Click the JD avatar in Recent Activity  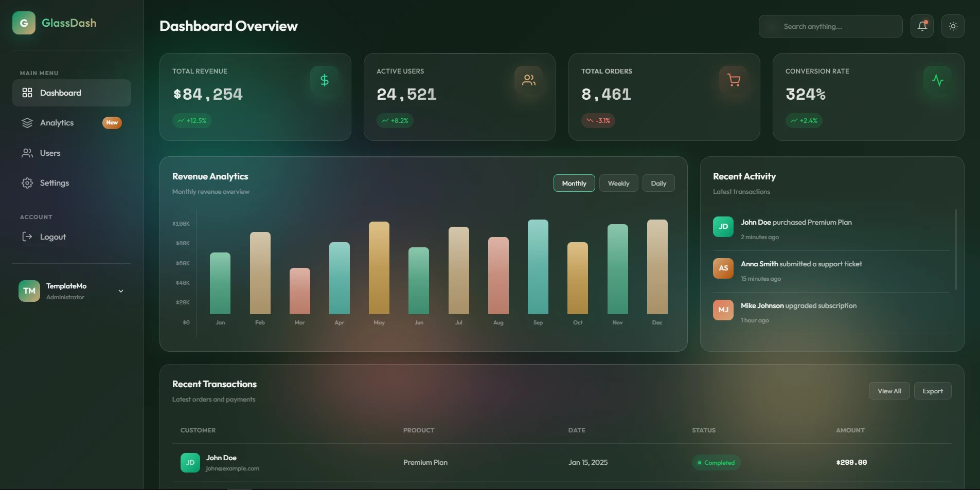(x=723, y=227)
